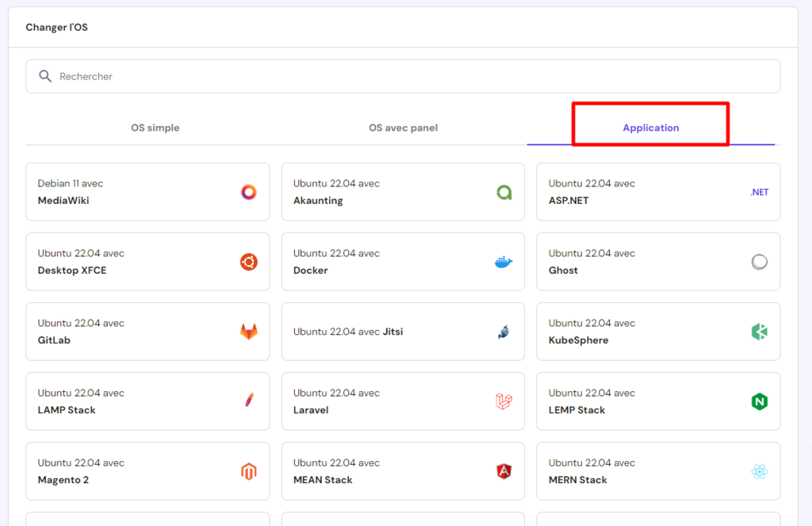The height and width of the screenshot is (526, 812).
Task: Select the Nginx icon on LEMP Stack
Action: click(759, 401)
